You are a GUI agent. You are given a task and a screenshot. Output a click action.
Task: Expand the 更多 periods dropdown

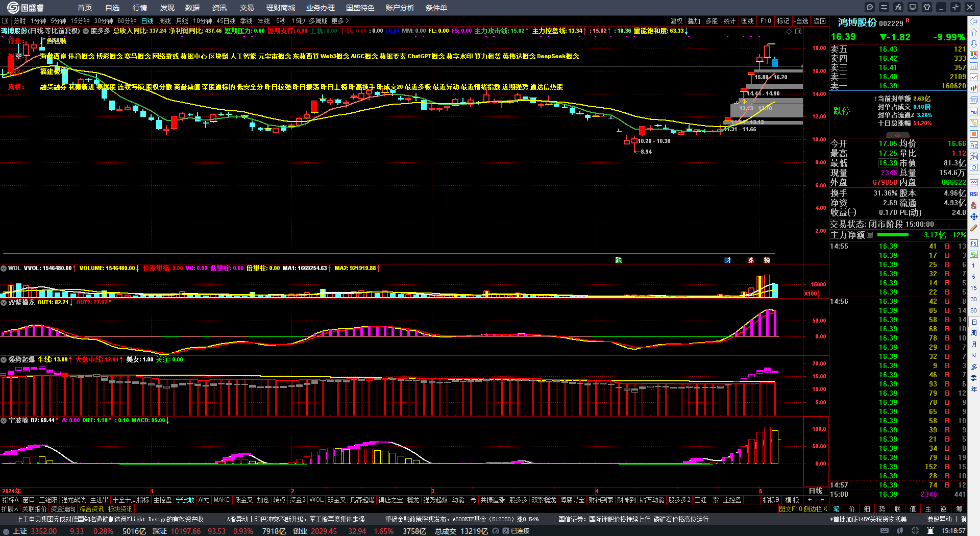(x=340, y=21)
